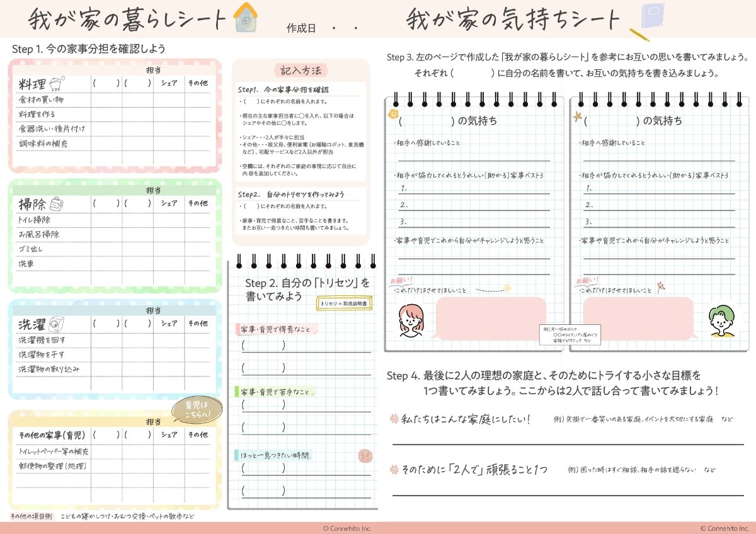Click the round pink stamp beside ほっと一息つきたい時間
This screenshot has height=534, width=756.
tap(364, 456)
